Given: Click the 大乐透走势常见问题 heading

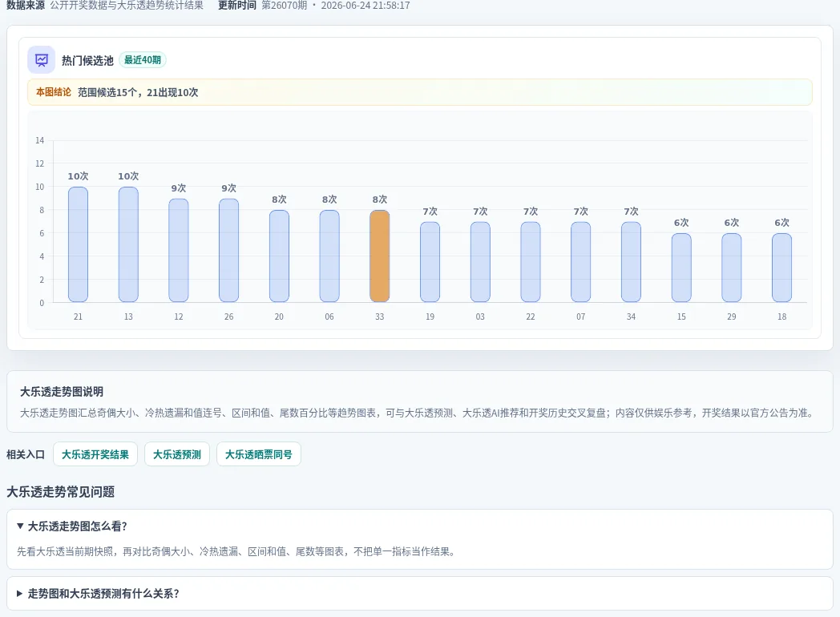Looking at the screenshot, I should pyautogui.click(x=61, y=492).
